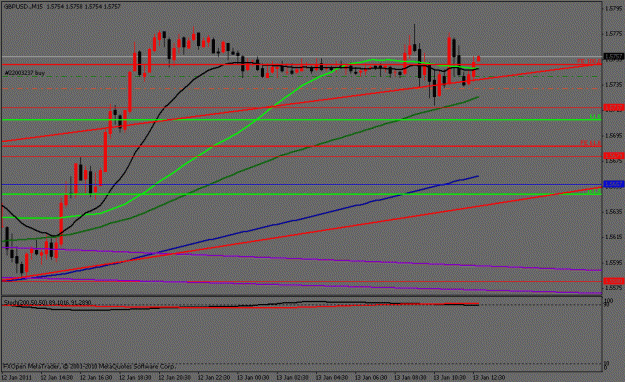Click the green 161.8 Fibonacci level label

(x=594, y=191)
